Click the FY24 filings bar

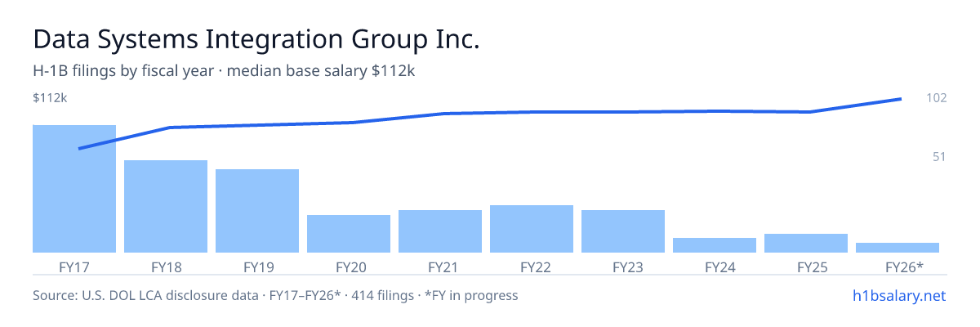715,245
